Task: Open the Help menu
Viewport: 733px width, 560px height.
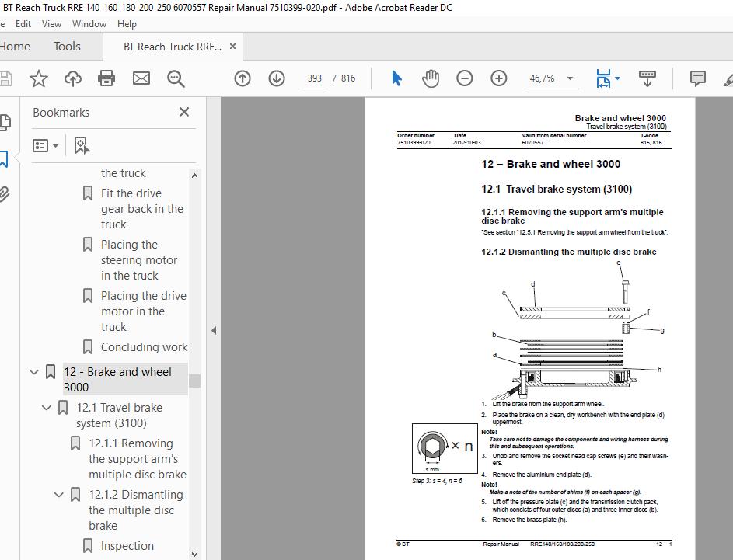Action: pyautogui.click(x=127, y=24)
